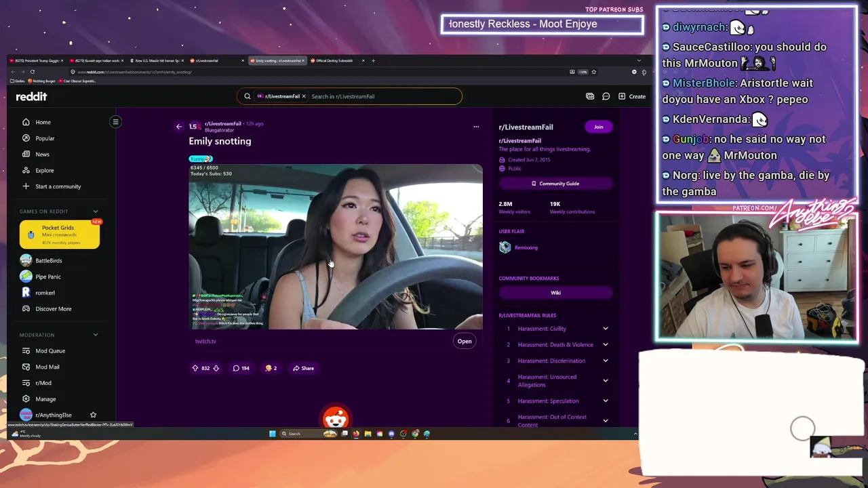Go back with post back arrow
Image resolution: width=868 pixels, height=488 pixels.
point(179,127)
